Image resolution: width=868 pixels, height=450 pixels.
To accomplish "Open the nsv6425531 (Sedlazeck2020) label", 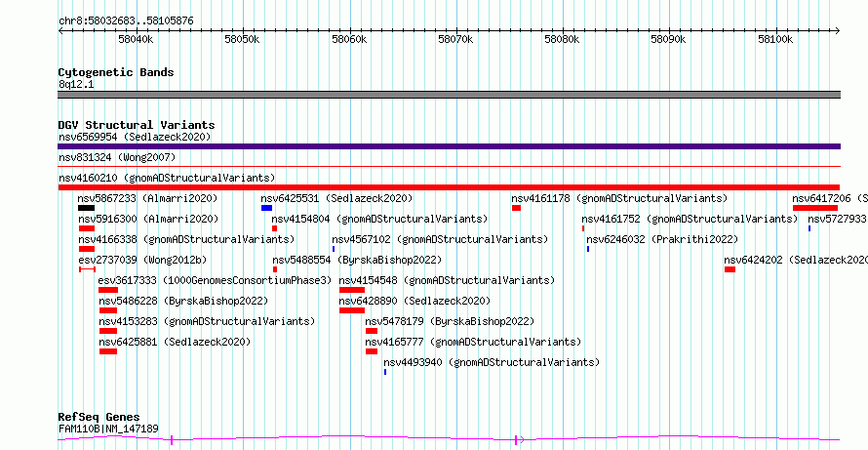I will (x=337, y=198).
